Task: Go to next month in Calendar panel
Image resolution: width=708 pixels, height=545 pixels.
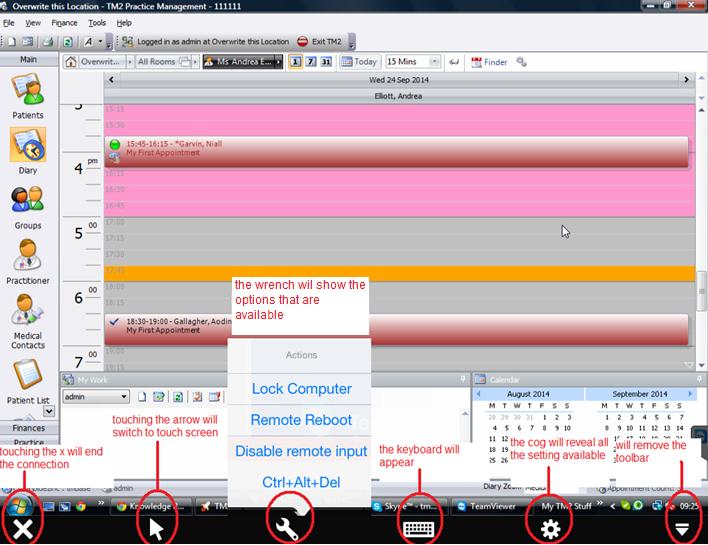Action: [x=690, y=394]
